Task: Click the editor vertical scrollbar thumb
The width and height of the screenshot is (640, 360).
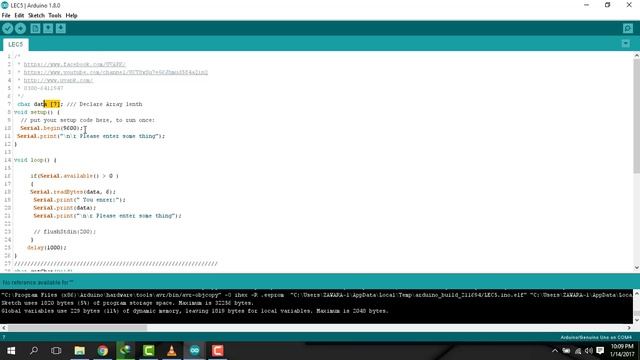Action: 636,116
